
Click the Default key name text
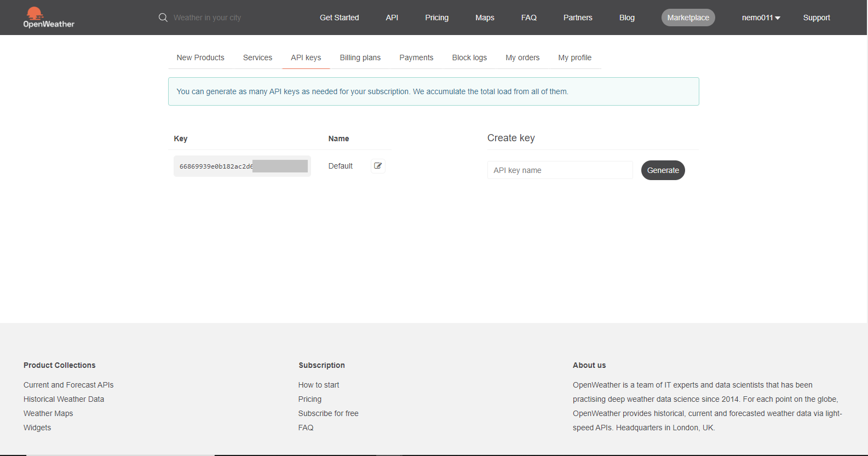pyautogui.click(x=341, y=166)
